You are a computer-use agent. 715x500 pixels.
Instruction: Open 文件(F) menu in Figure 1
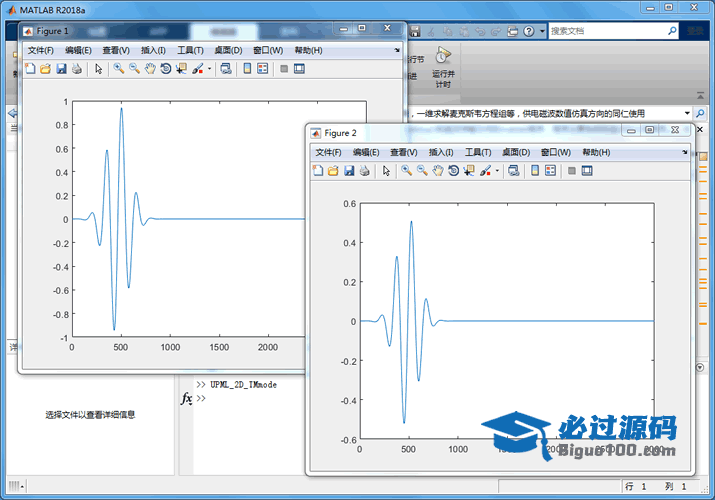coord(41,51)
